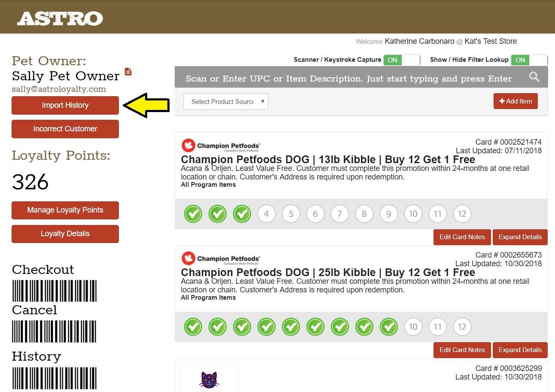Screen dimensions: 555x392
Task: Click punch circle 9 on the 13lb Kibble card
Action: (x=389, y=214)
